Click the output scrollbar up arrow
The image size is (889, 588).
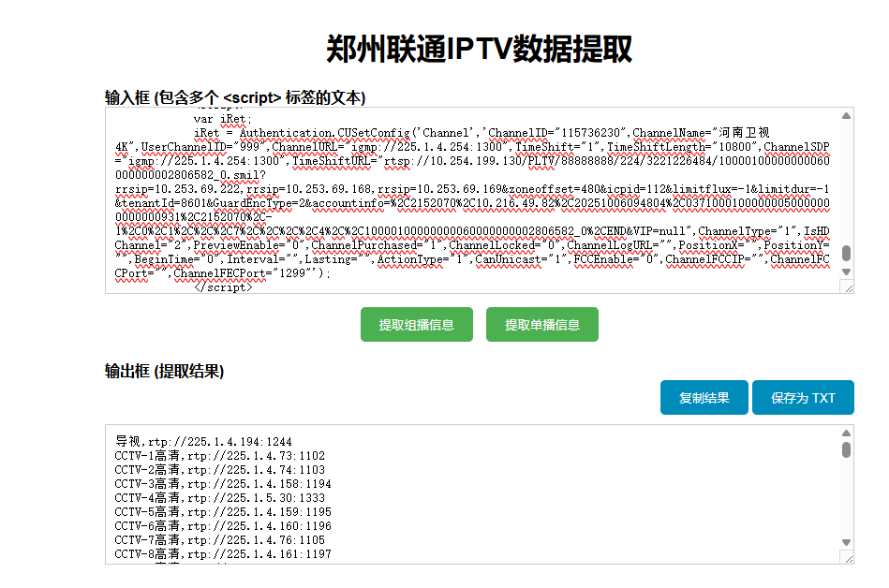pyautogui.click(x=845, y=431)
